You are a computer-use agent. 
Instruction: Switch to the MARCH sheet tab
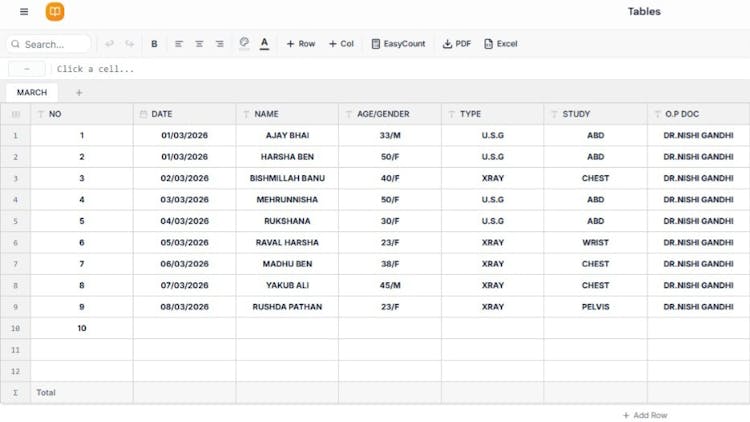click(x=32, y=92)
